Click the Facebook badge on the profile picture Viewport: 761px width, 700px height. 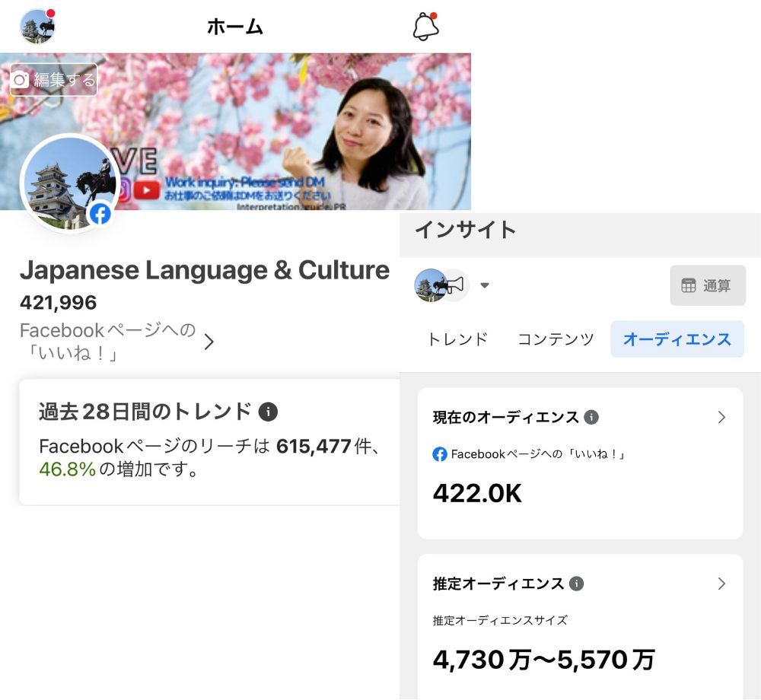point(100,215)
